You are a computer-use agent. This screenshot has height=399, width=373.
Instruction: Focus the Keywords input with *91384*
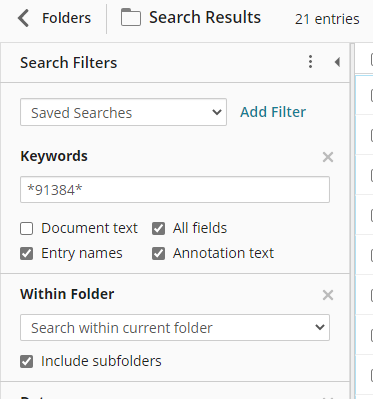click(175, 190)
